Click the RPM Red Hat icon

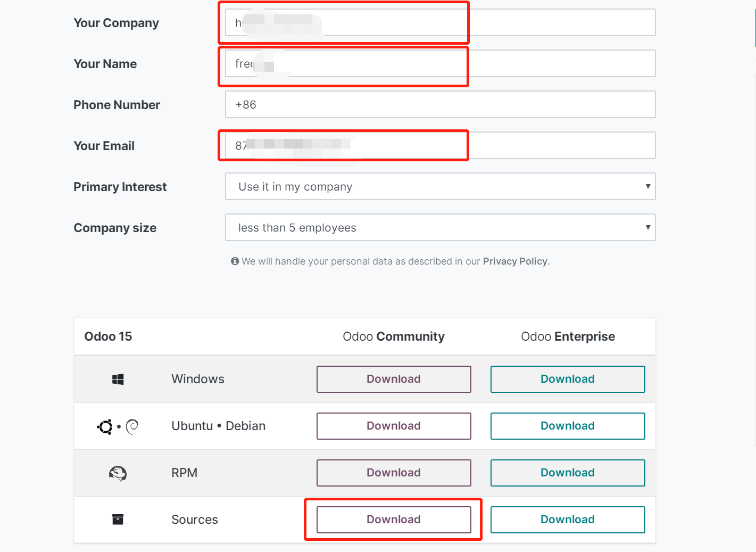118,473
